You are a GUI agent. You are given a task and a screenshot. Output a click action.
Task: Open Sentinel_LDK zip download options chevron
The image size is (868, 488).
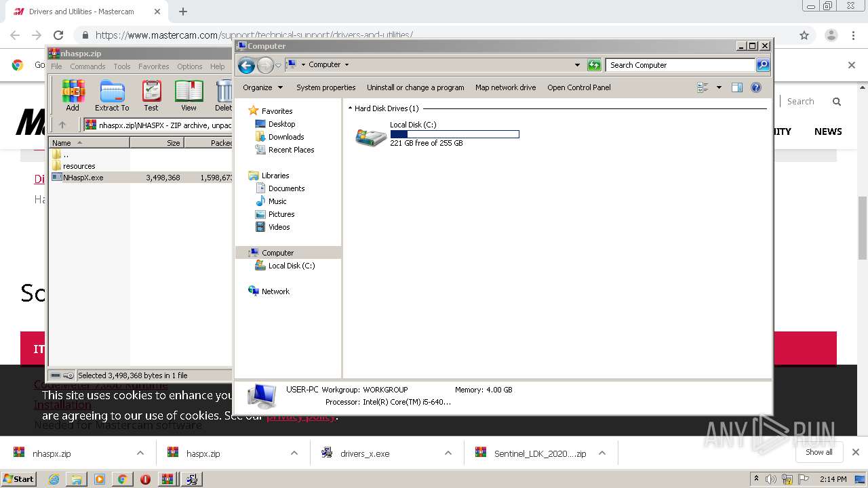[602, 453]
